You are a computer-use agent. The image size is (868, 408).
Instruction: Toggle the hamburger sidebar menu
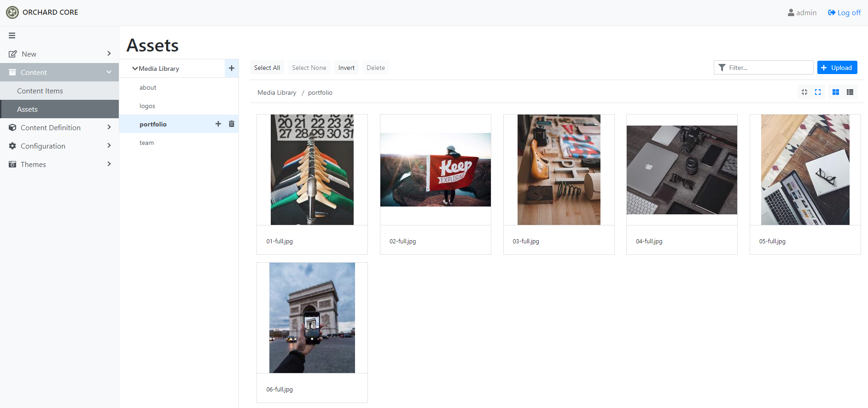12,35
